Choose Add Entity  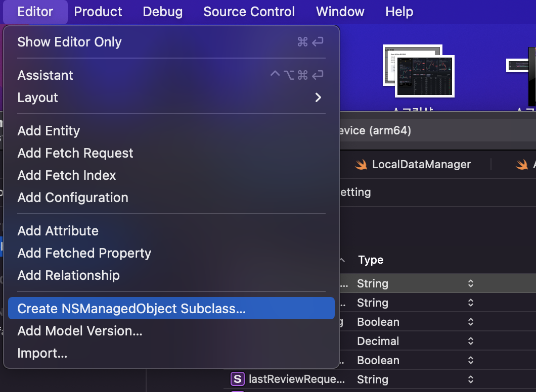171,131
